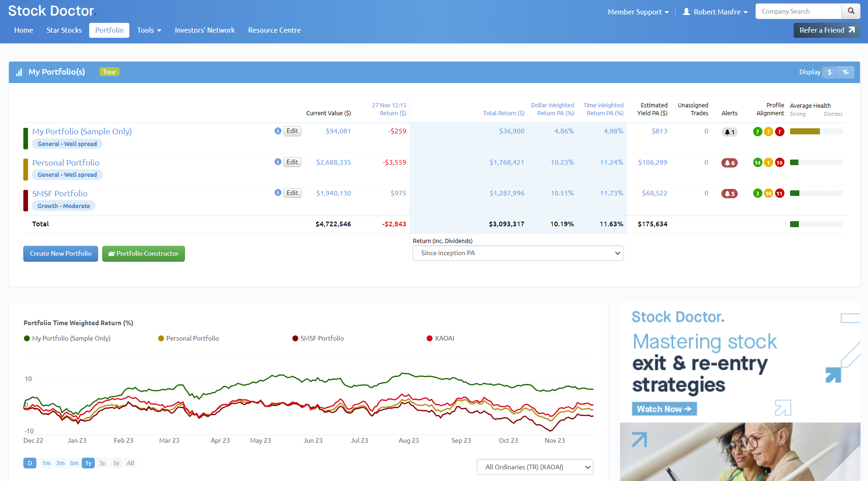The image size is (868, 481).
Task: Go to the Home tab
Action: (x=23, y=30)
